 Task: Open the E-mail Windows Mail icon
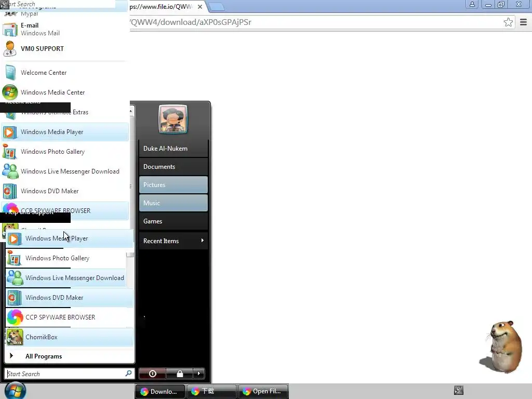(10, 30)
